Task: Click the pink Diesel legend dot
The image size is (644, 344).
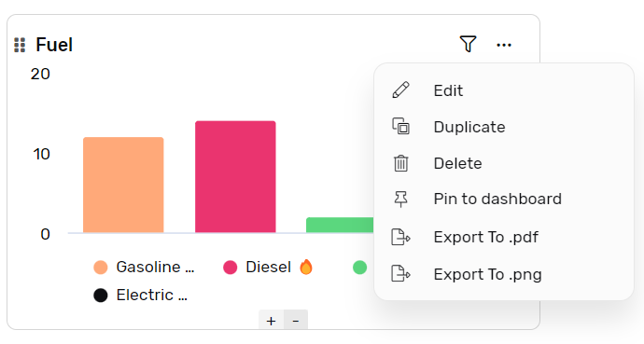Action: pos(230,268)
